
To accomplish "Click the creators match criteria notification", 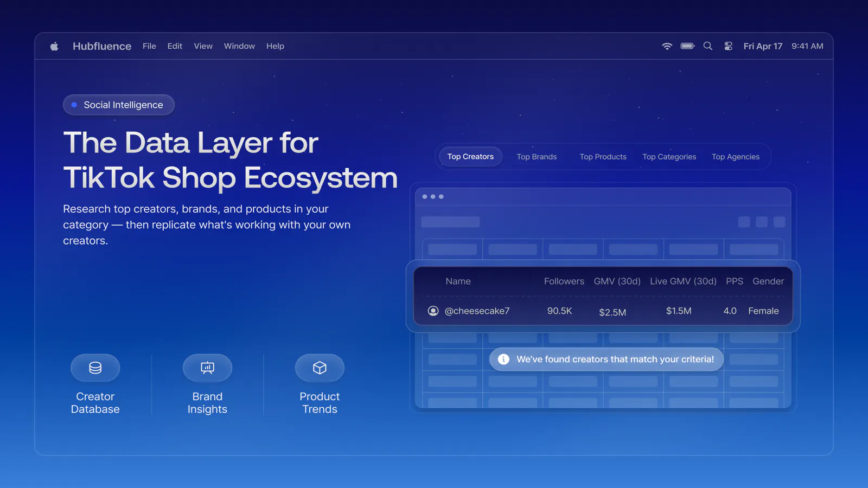I will coord(606,359).
